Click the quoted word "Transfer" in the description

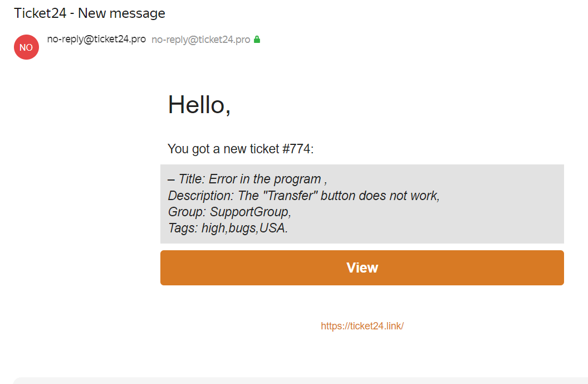tap(284, 196)
